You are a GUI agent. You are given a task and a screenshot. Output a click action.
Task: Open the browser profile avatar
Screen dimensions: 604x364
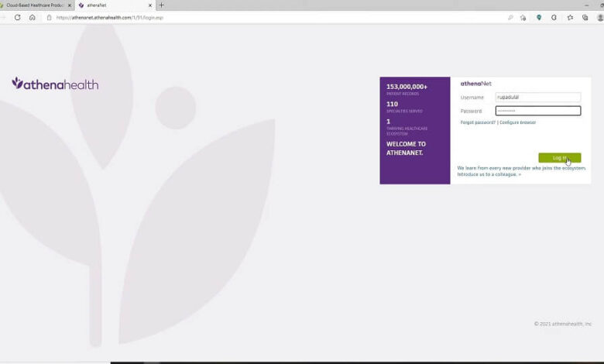point(600,17)
